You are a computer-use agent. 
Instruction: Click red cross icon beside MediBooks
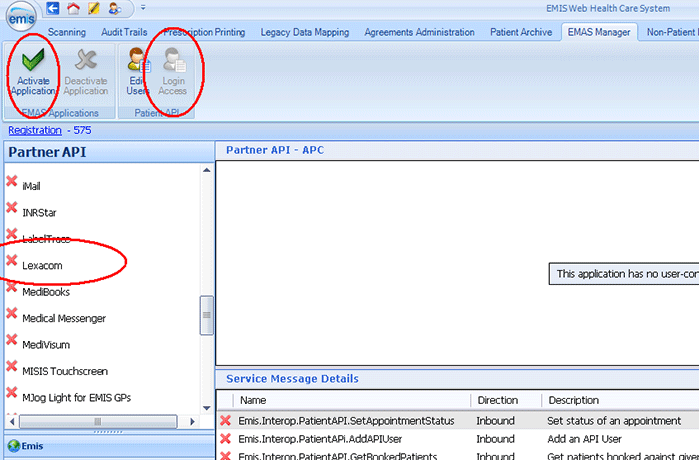pyautogui.click(x=12, y=287)
